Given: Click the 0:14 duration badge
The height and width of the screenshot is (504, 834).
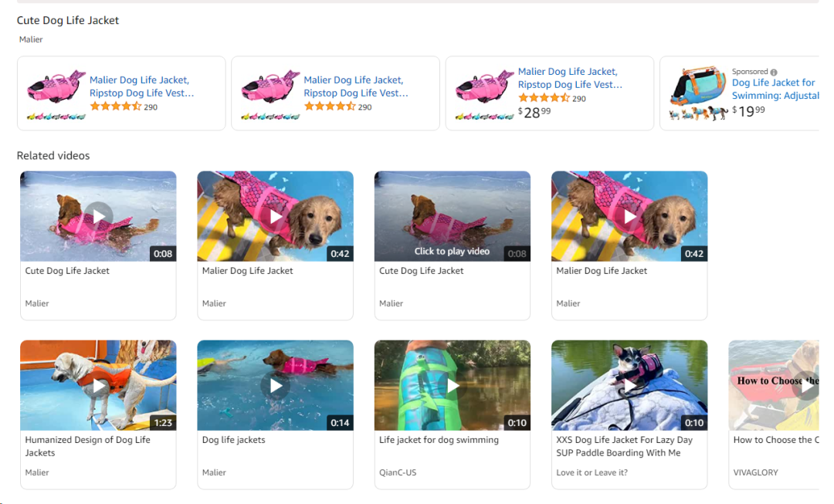Looking at the screenshot, I should click(x=340, y=423).
